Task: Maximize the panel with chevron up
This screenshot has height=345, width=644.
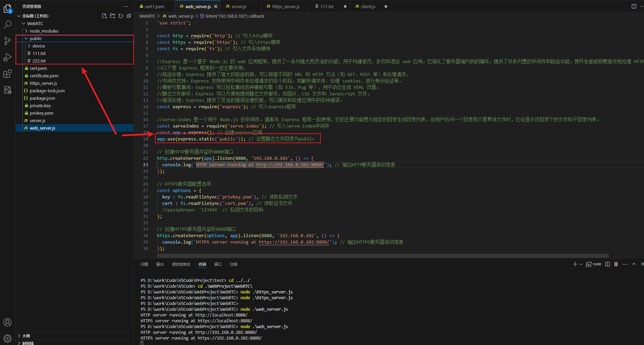Action: click(634, 264)
